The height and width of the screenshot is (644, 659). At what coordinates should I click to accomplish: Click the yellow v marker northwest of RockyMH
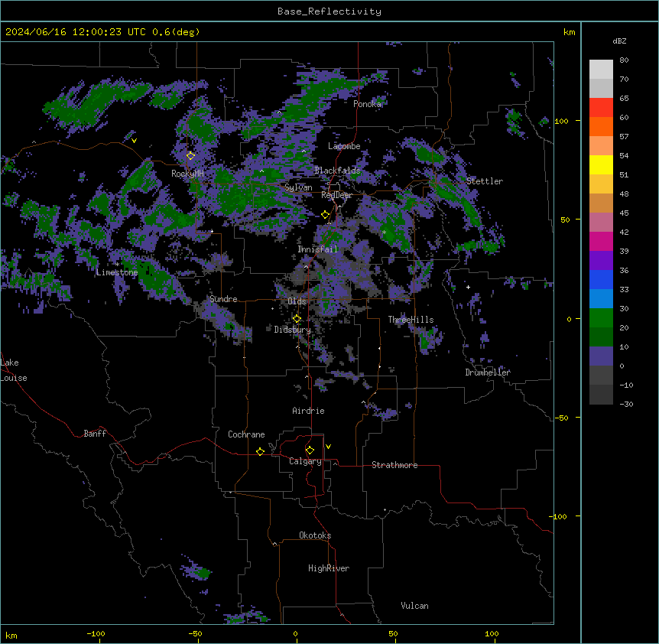click(x=134, y=141)
